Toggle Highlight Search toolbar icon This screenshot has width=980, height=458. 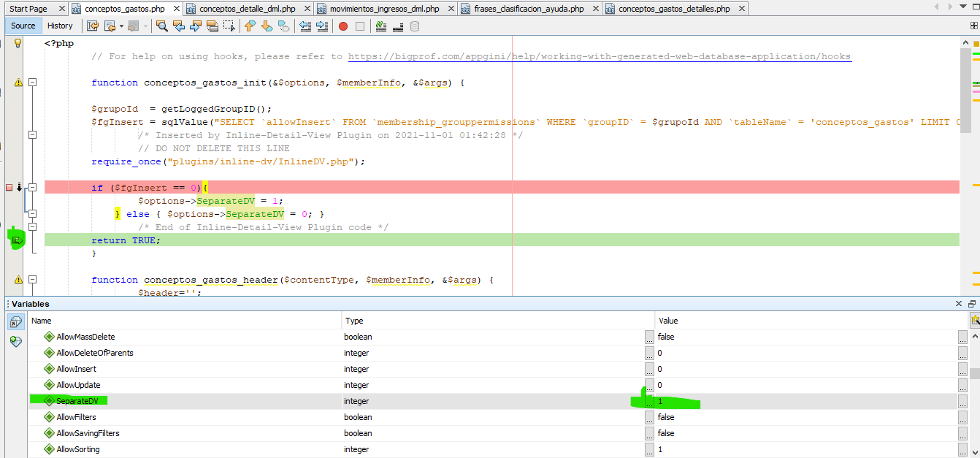[213, 26]
